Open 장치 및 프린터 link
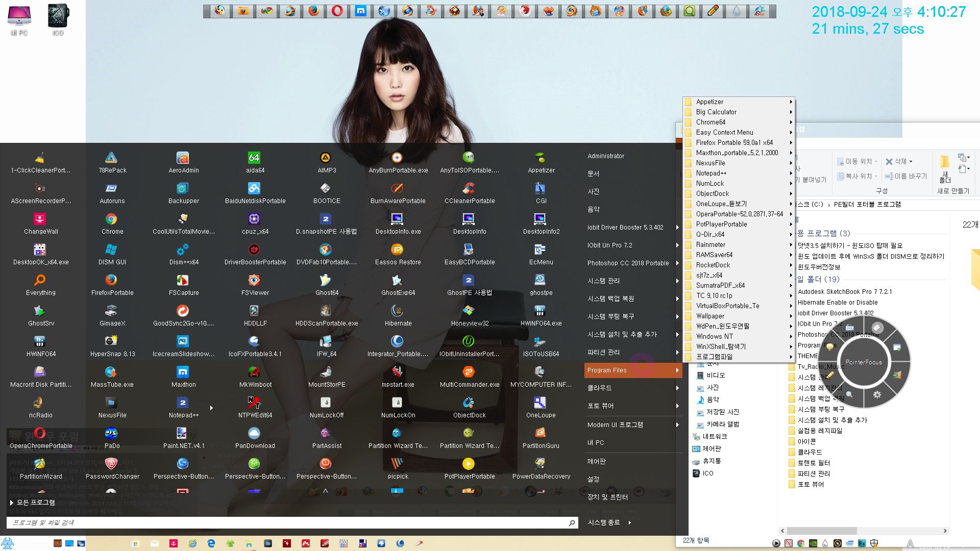Screen dimensions: 980x551 607,497
